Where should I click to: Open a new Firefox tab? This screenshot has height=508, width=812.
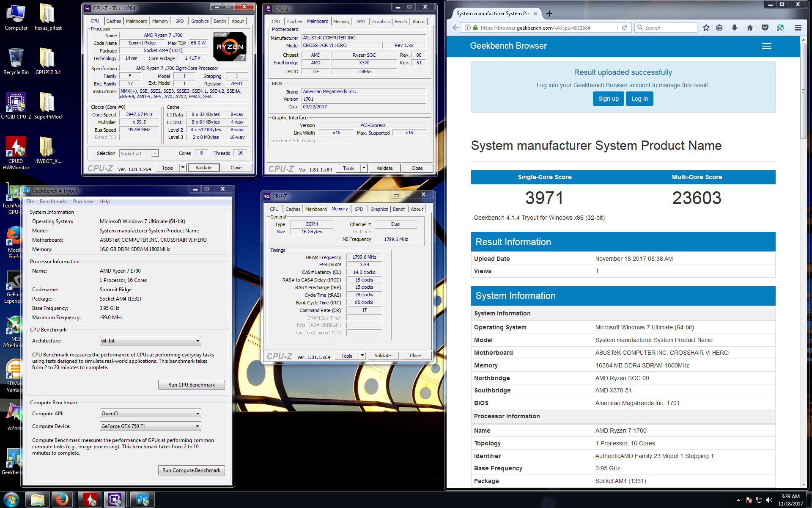click(x=549, y=14)
